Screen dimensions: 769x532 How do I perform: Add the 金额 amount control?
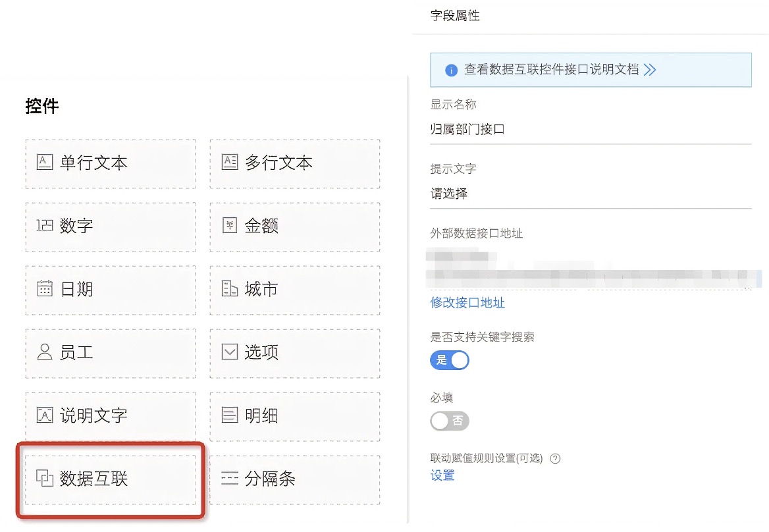point(294,226)
